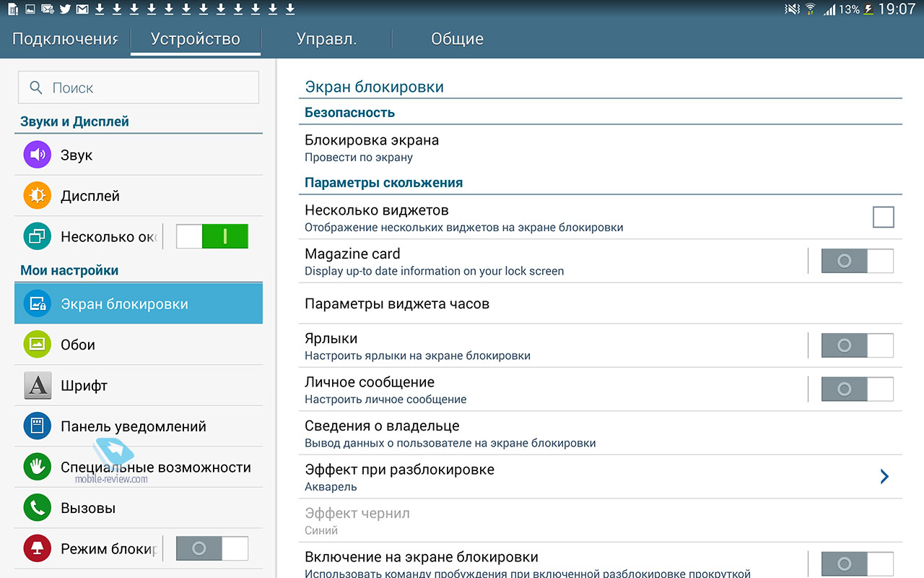Tap the red Blocking mode icon
The height and width of the screenshot is (578, 924).
pos(37,548)
